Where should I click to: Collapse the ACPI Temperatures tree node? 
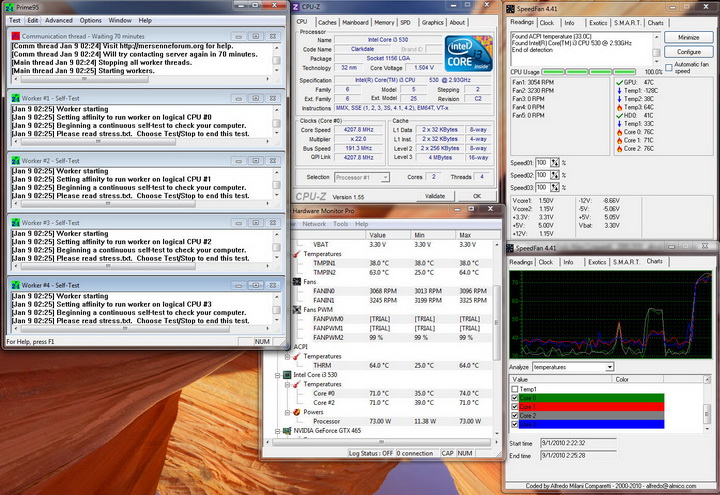[x=289, y=355]
